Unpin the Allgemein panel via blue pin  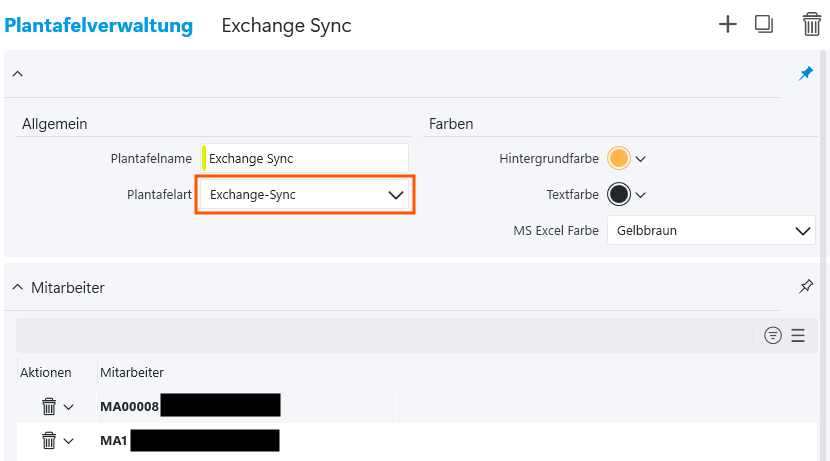point(806,74)
